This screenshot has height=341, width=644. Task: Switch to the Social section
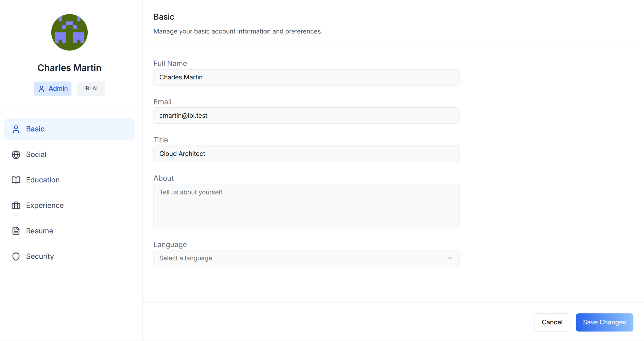tap(36, 155)
